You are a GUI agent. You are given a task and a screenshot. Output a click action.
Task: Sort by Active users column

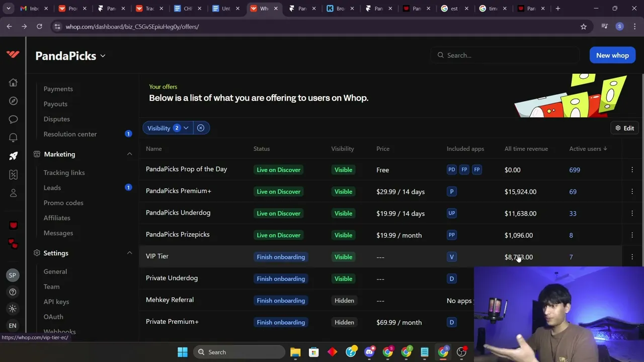click(x=588, y=149)
